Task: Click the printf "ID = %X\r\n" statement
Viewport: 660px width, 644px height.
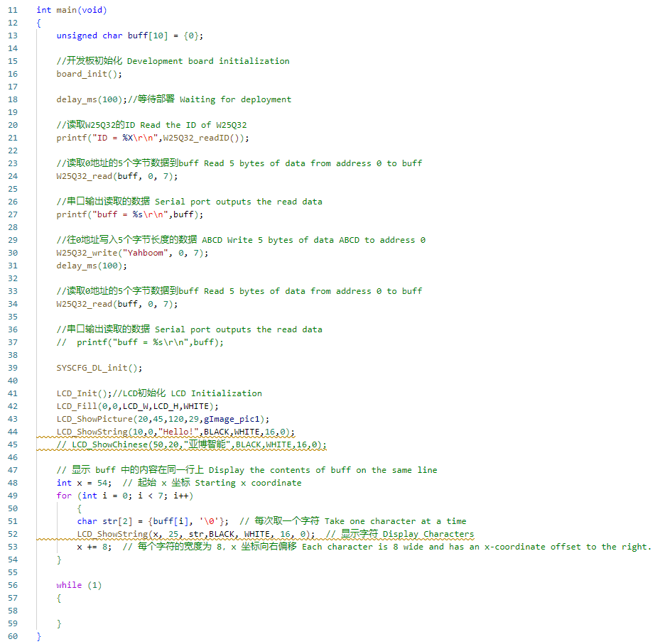Action: (153, 138)
